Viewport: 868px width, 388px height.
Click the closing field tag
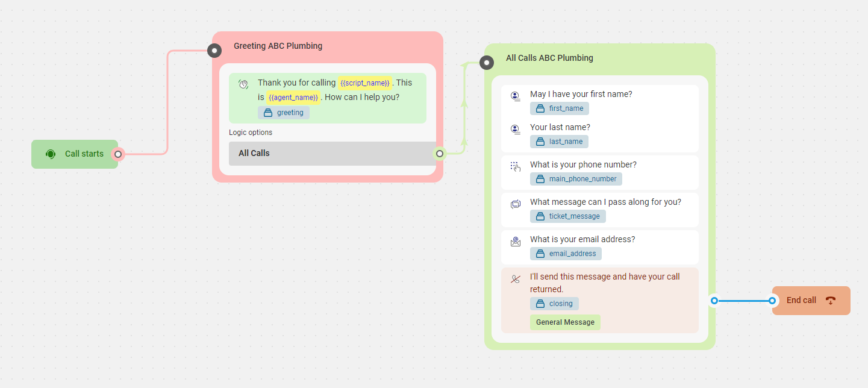pos(554,304)
